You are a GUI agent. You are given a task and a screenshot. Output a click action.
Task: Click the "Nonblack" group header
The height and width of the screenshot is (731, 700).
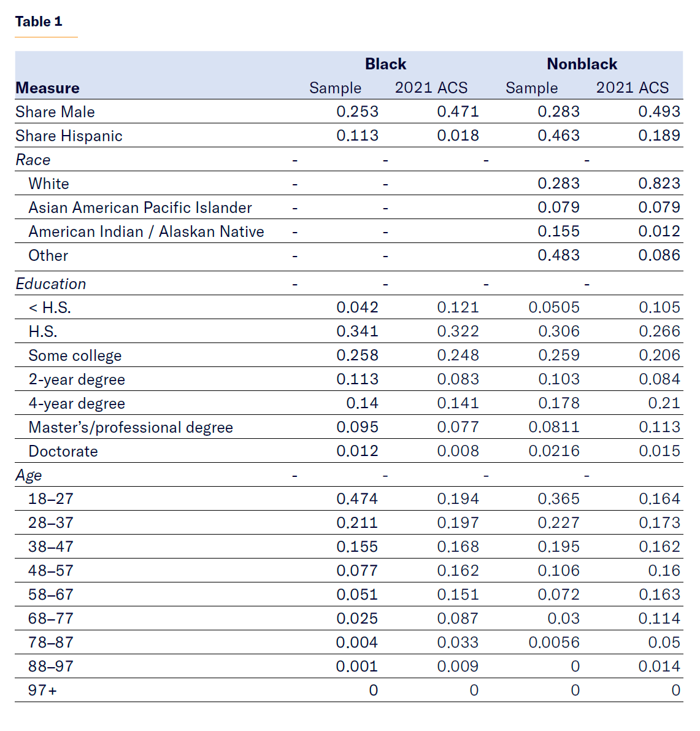(x=582, y=64)
